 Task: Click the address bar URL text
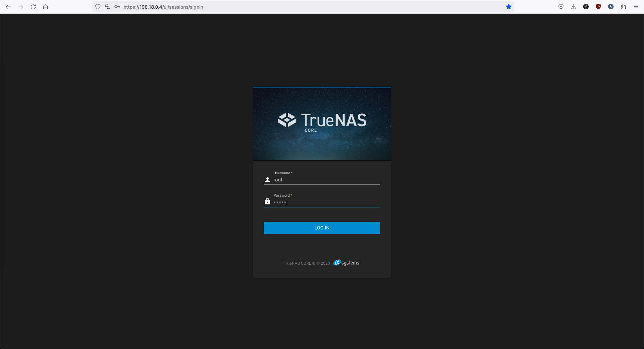click(163, 7)
